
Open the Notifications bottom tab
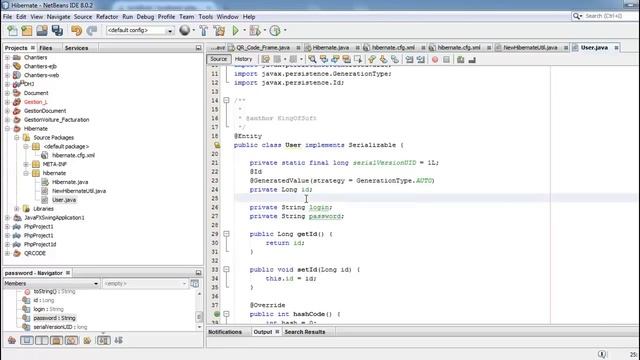click(225, 332)
